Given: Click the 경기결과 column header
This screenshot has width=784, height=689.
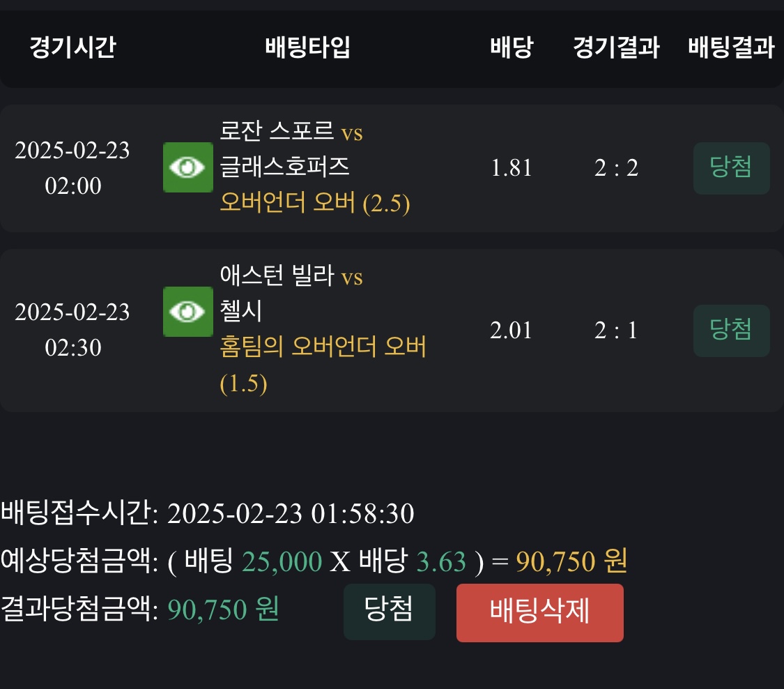Looking at the screenshot, I should [x=616, y=48].
